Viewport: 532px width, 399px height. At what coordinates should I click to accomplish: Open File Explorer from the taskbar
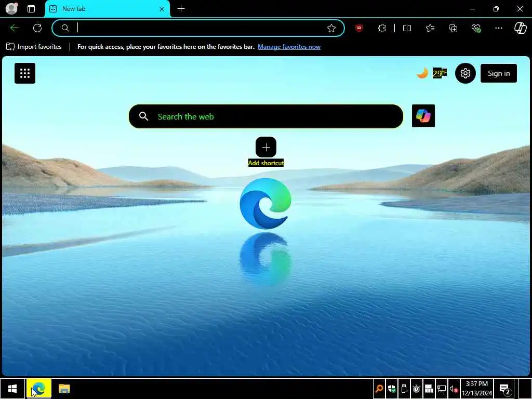coord(64,389)
